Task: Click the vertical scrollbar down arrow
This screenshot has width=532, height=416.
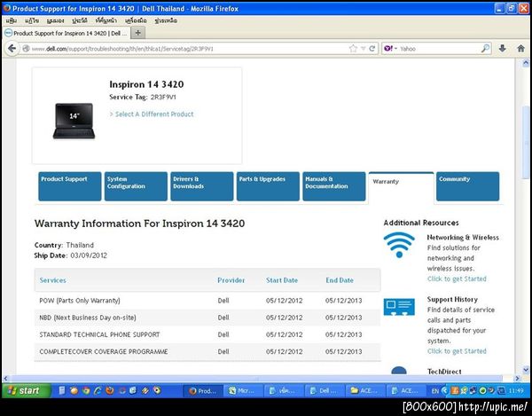Action: coord(526,370)
